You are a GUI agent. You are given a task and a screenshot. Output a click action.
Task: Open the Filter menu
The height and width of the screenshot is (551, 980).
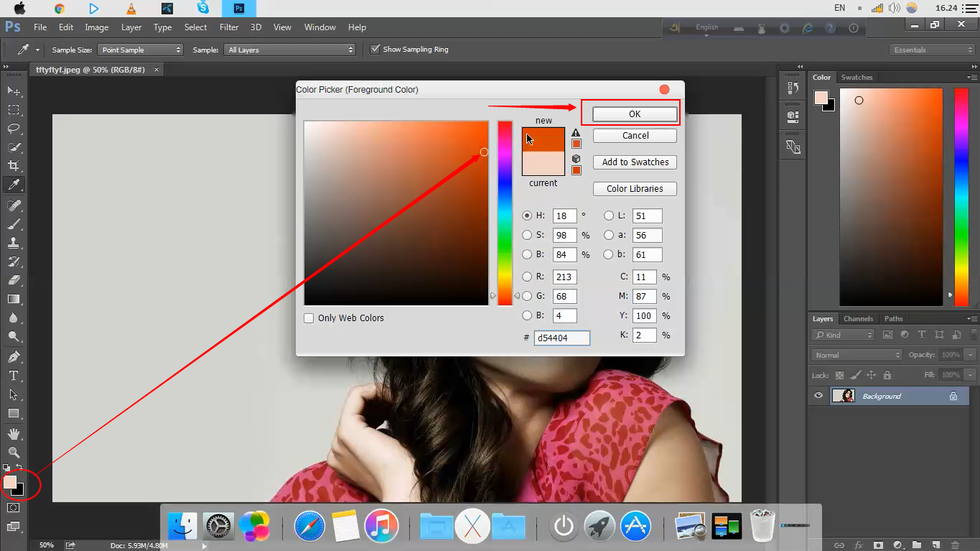coord(229,27)
